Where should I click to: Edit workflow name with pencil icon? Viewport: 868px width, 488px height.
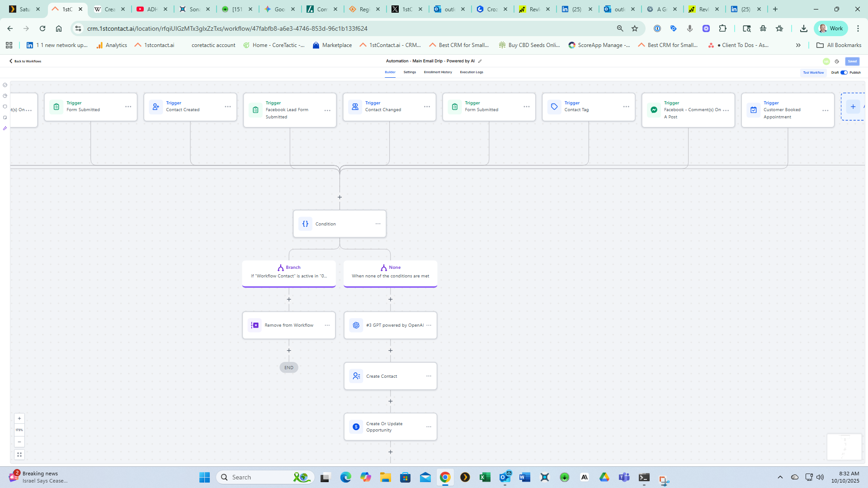(x=480, y=61)
